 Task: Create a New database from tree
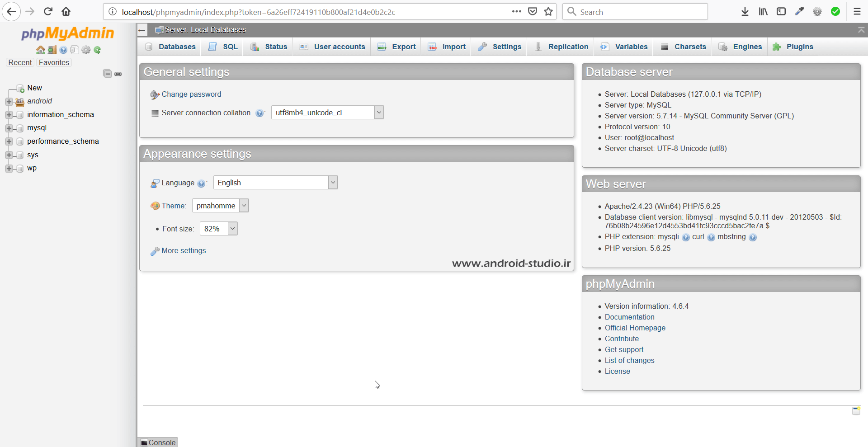[x=34, y=88]
